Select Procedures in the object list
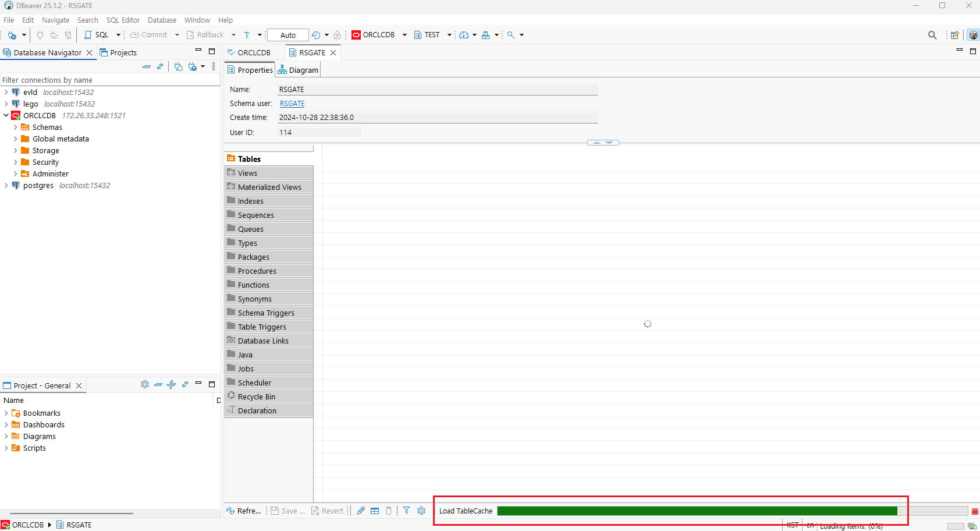 (269, 271)
